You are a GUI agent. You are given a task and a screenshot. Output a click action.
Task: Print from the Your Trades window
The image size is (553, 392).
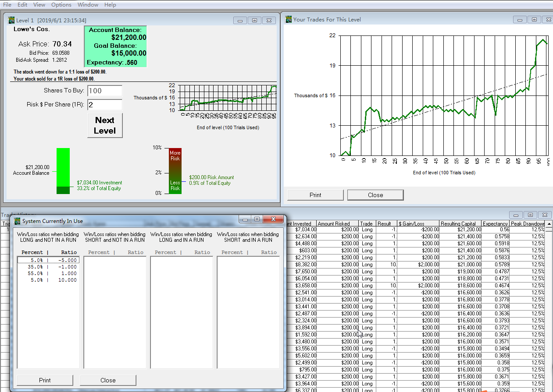pos(315,195)
